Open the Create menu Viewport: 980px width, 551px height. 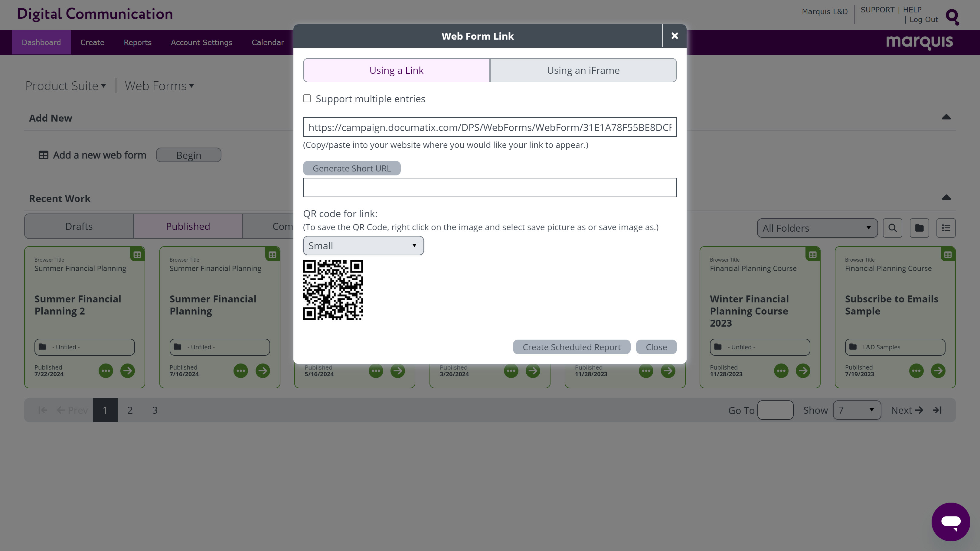[x=92, y=42]
